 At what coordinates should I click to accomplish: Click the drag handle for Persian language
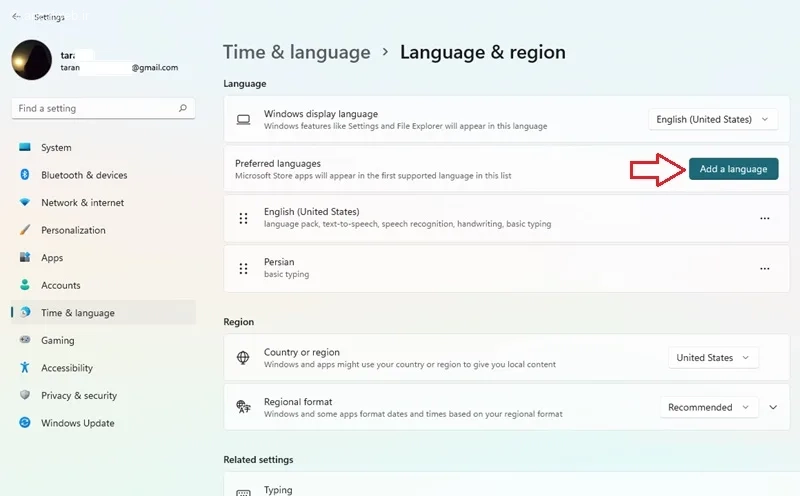click(243, 268)
